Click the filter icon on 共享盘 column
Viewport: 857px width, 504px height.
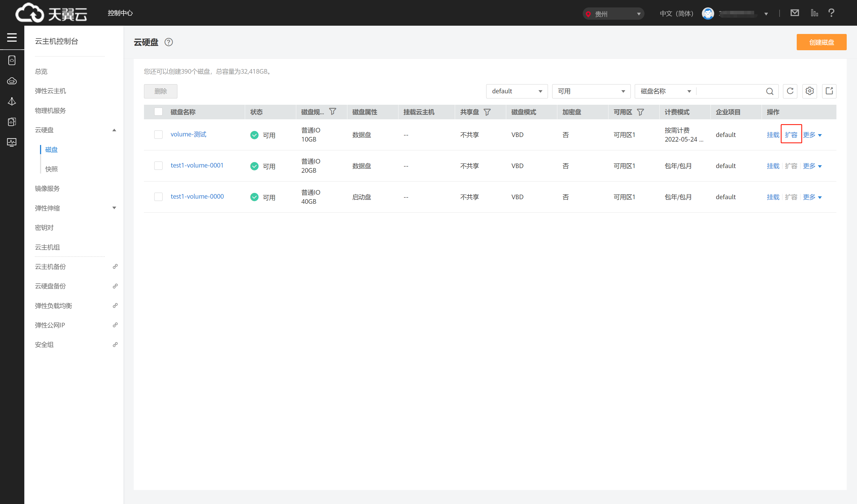coord(487,112)
